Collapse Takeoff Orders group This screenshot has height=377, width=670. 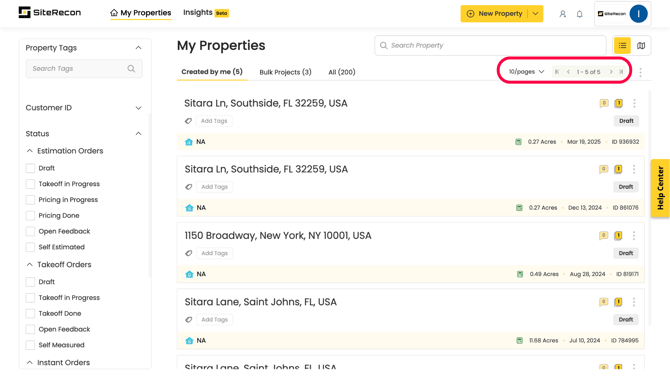coord(29,265)
